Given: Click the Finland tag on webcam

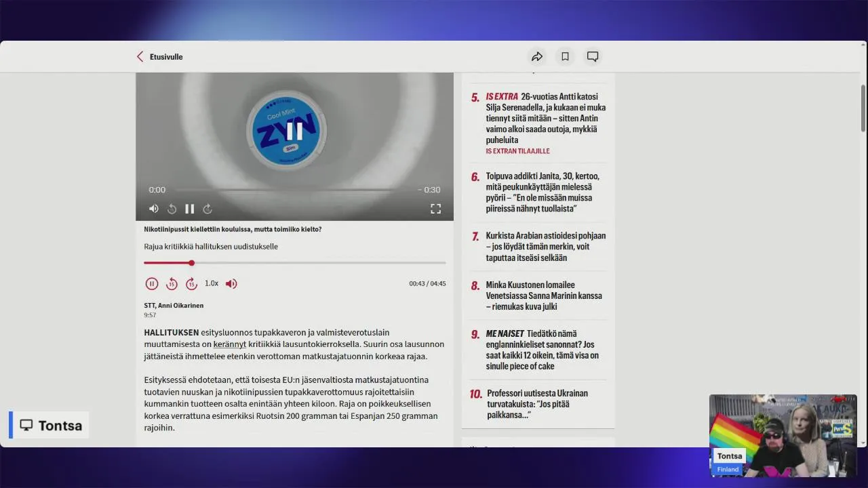Looking at the screenshot, I should [728, 469].
